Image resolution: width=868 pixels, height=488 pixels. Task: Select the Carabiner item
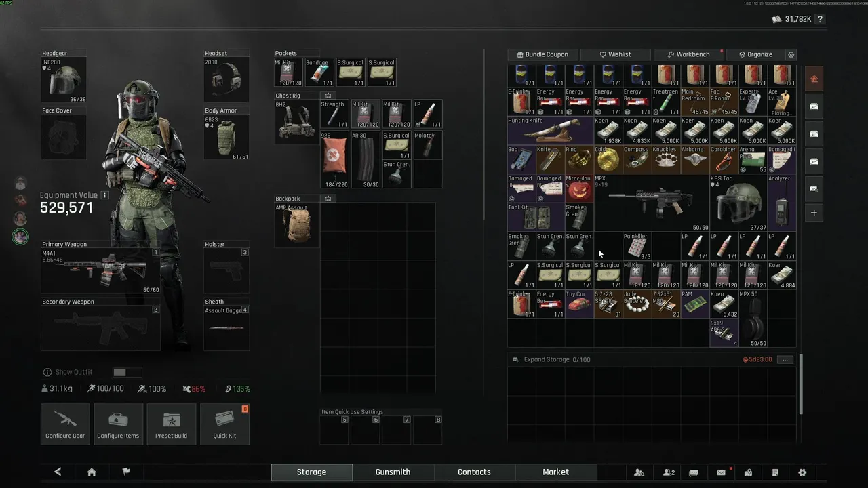tap(724, 159)
